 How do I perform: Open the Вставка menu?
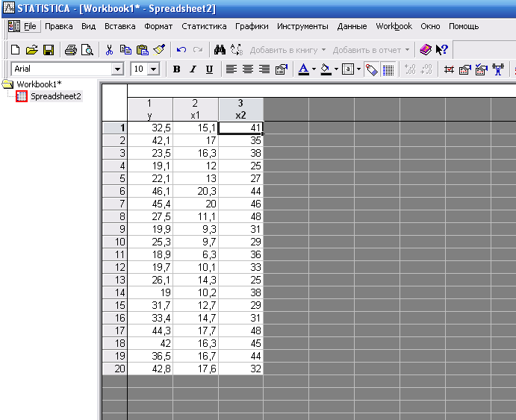[119, 26]
